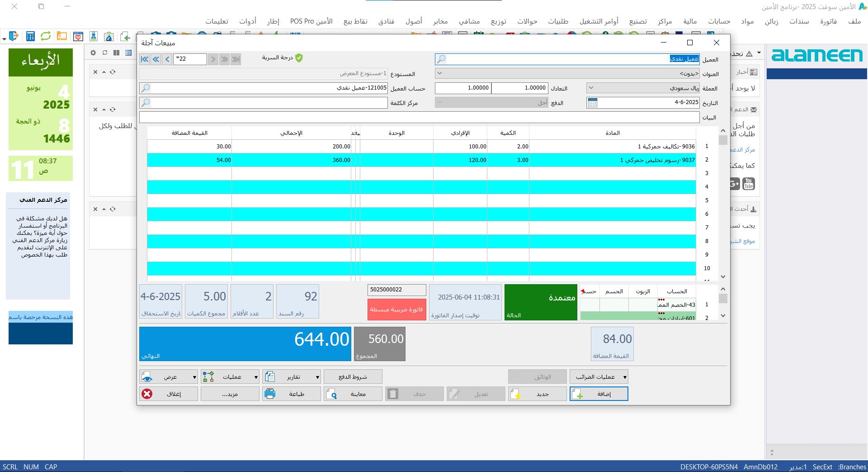
Task: Click the طباعة print button
Action: click(x=292, y=394)
